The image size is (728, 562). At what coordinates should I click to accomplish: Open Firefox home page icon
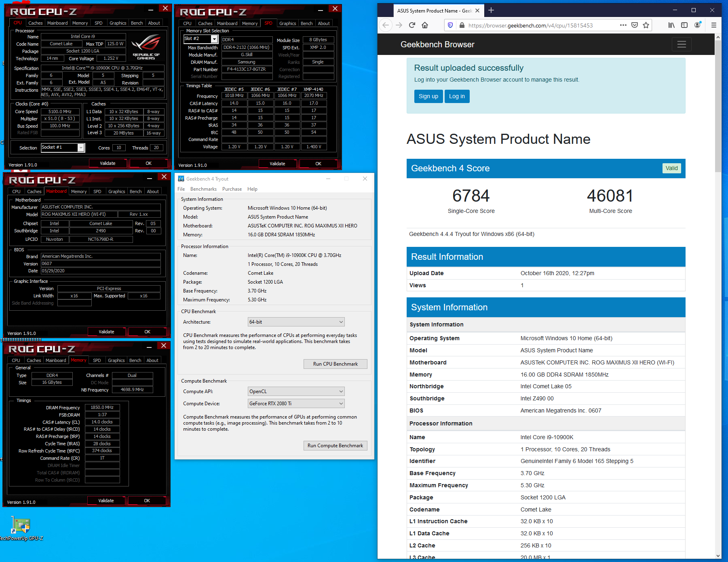425,25
